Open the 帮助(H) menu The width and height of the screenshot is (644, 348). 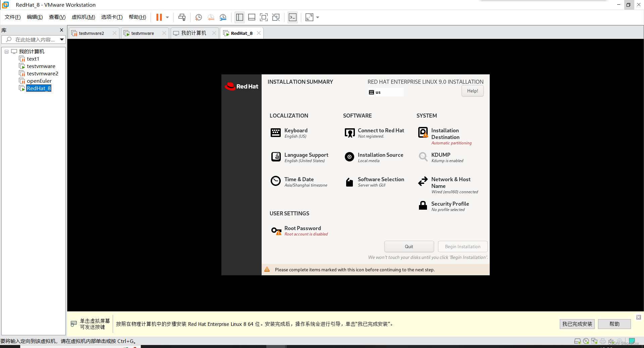(138, 17)
